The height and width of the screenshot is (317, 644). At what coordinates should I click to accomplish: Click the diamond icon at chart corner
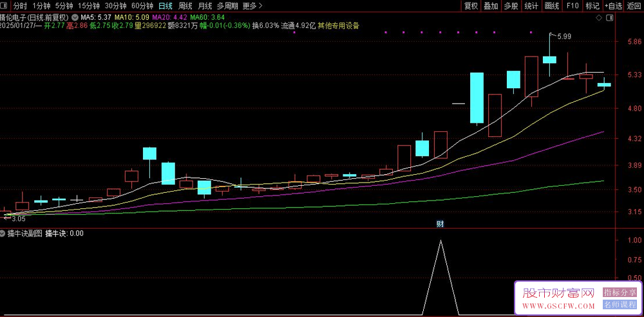tap(599, 17)
